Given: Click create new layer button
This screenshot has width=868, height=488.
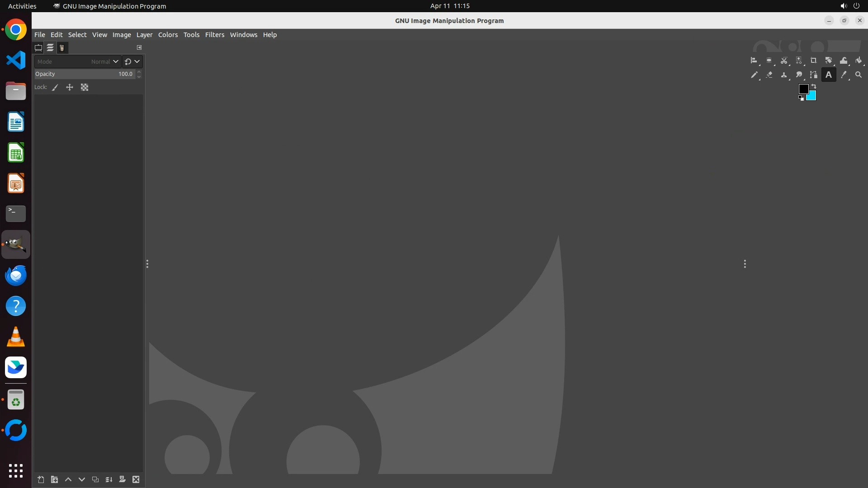Looking at the screenshot, I should point(41,479).
